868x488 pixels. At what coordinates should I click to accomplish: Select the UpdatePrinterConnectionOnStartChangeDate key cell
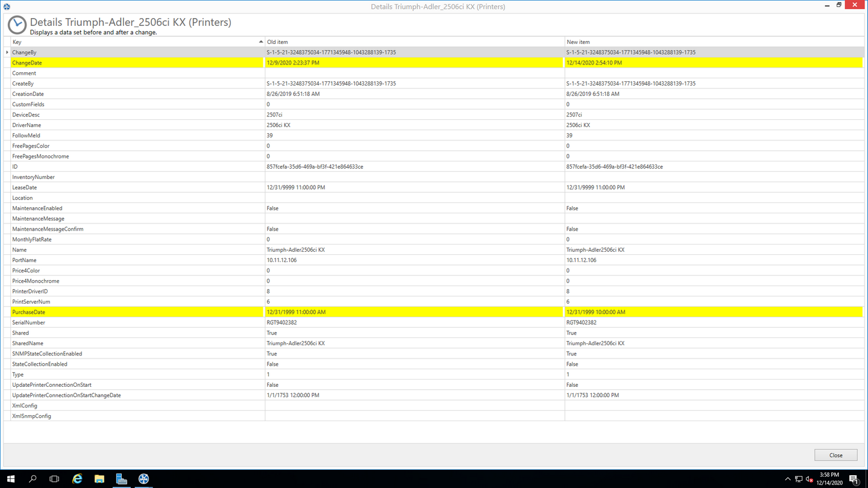click(137, 395)
